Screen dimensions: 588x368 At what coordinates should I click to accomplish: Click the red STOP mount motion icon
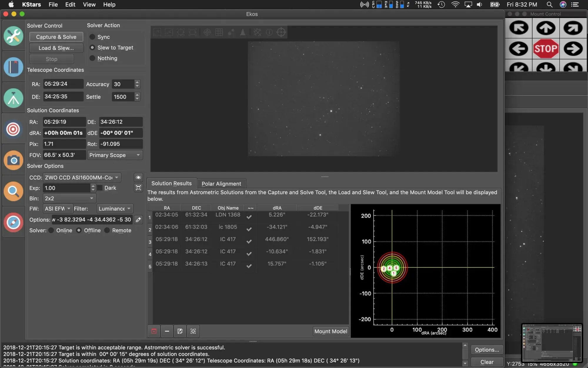point(546,49)
